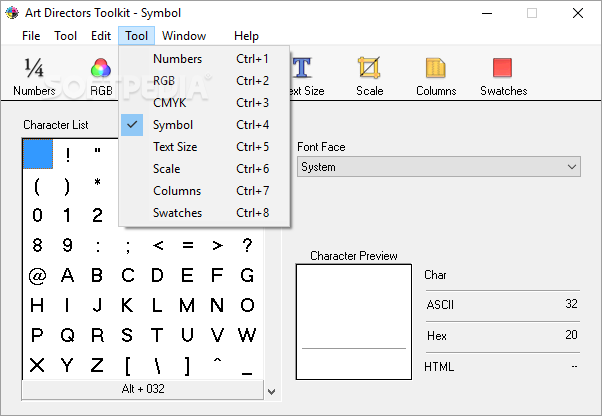
Task: Click the Art Directors Toolkit title bar icon
Action: (12, 13)
